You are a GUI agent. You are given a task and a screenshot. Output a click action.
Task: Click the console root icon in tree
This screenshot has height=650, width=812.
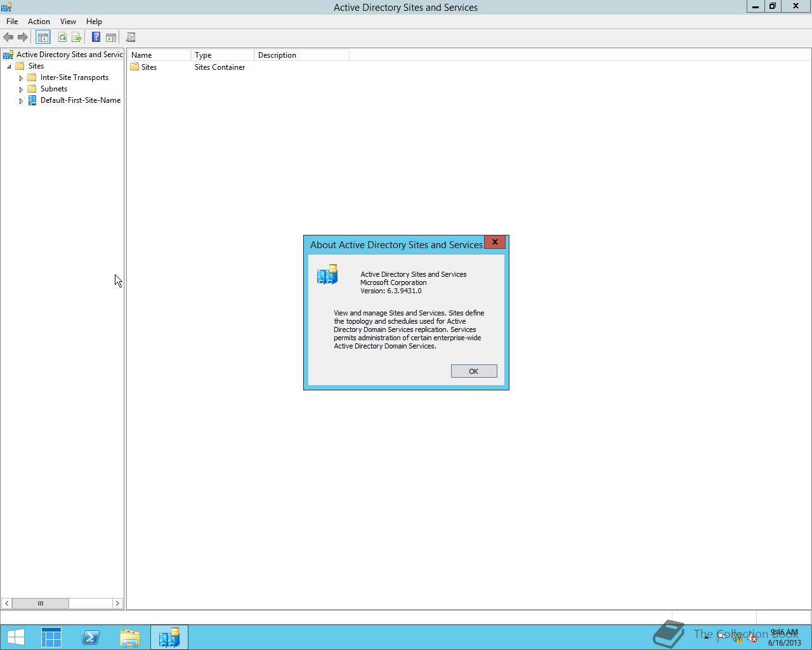coord(8,55)
